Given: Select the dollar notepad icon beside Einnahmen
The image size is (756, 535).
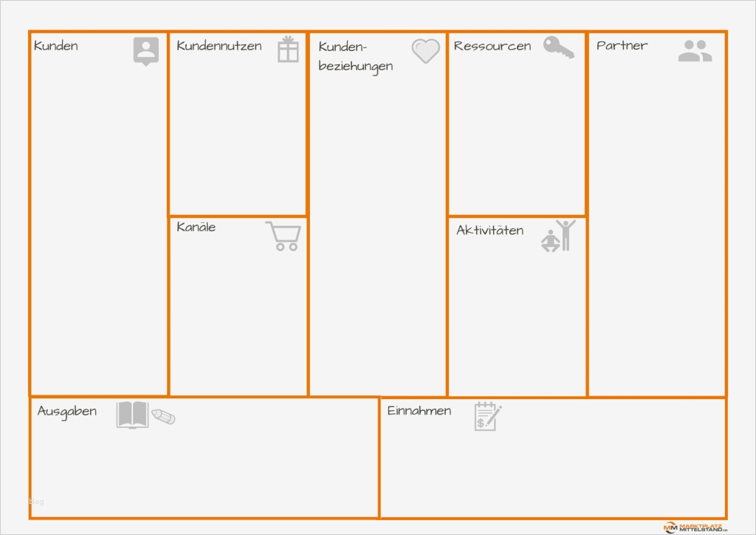Looking at the screenshot, I should tap(486, 418).
